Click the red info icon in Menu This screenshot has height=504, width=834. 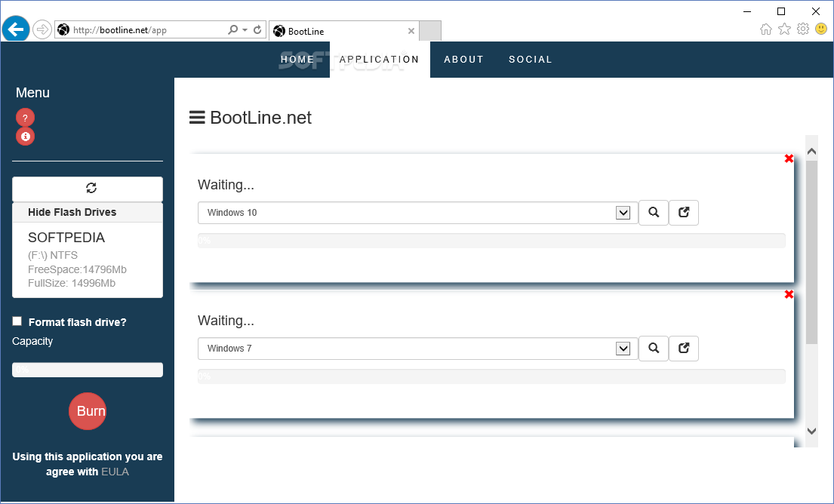(25, 137)
